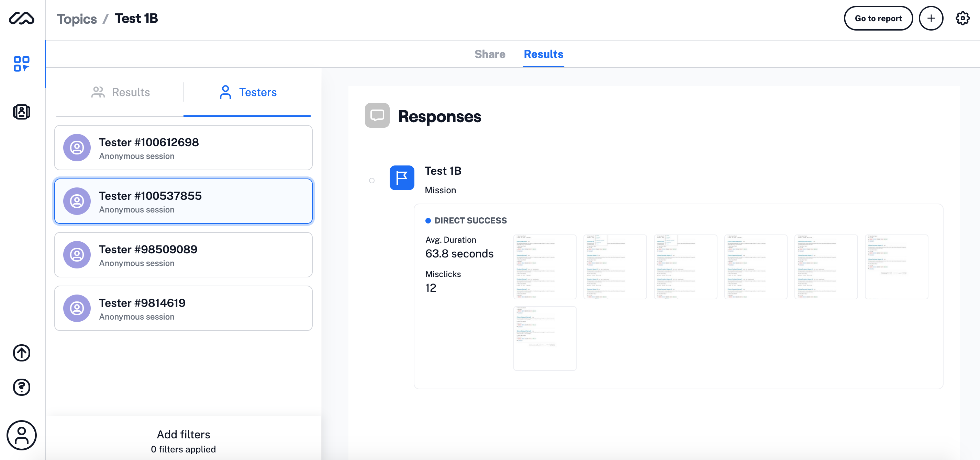The width and height of the screenshot is (980, 460).
Task: Create a new test with the plus icon
Action: [931, 18]
